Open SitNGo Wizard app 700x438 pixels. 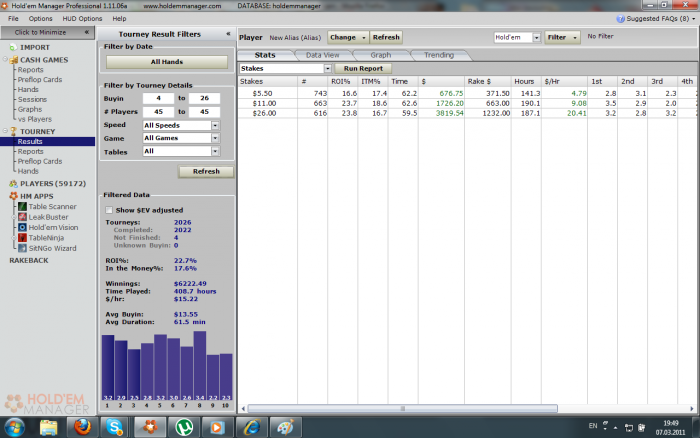tap(51, 247)
